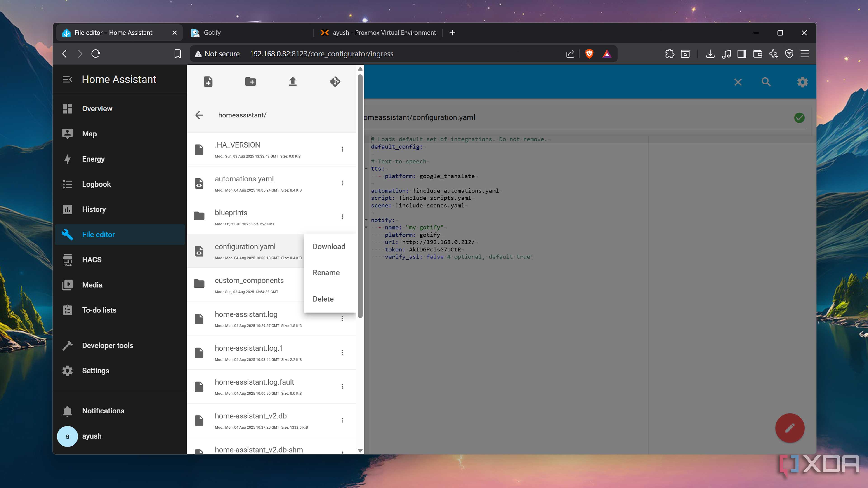Click the new file icon in file browser
868x488 pixels.
point(208,82)
